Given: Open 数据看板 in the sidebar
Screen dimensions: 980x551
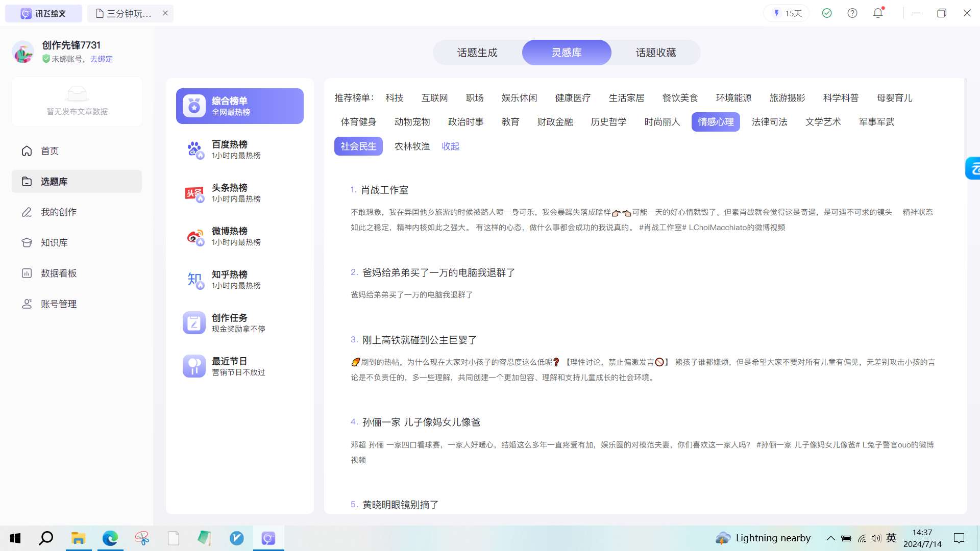Looking at the screenshot, I should [x=59, y=273].
